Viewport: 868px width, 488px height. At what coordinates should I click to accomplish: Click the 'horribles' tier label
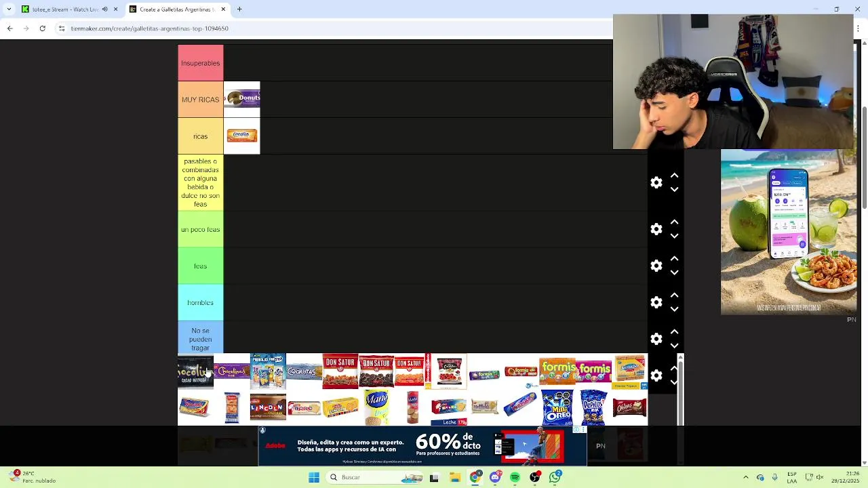201,302
